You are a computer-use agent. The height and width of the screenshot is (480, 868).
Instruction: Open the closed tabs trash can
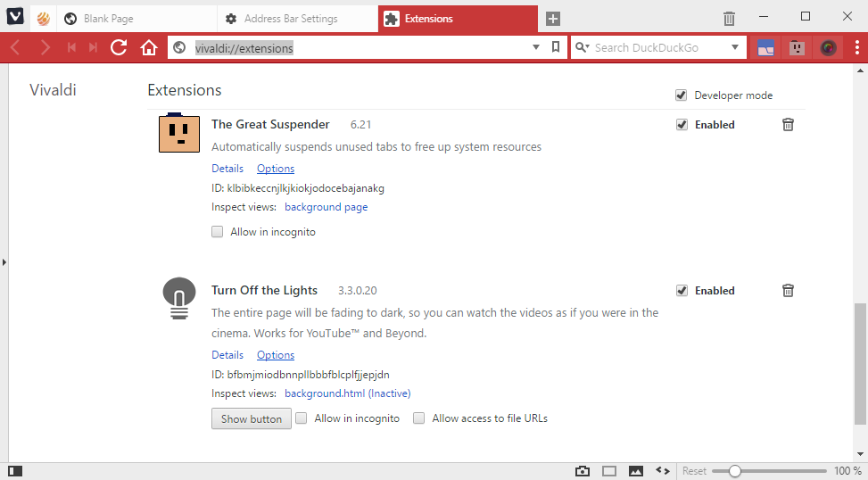point(729,19)
